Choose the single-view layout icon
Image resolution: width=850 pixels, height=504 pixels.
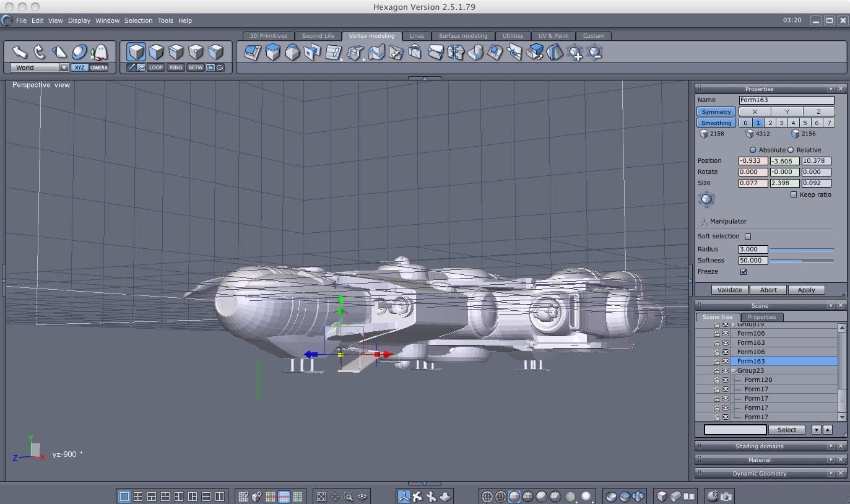point(124,496)
